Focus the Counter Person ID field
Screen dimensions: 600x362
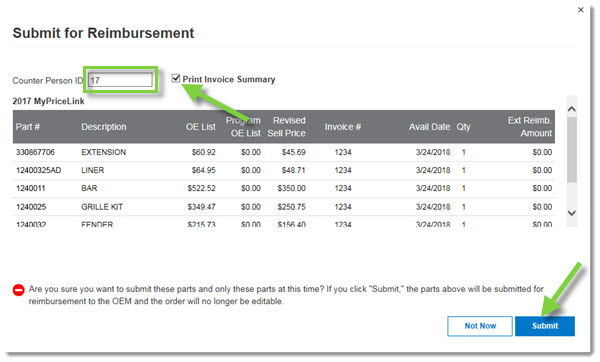point(121,80)
